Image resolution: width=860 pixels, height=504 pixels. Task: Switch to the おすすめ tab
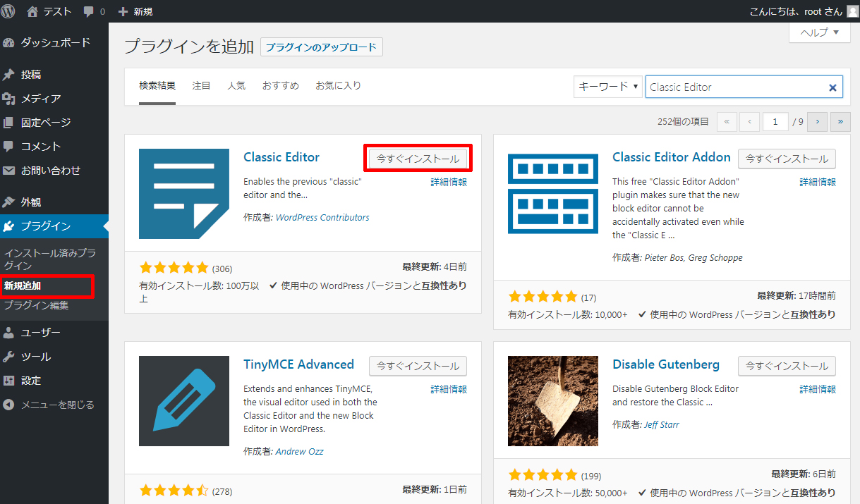280,85
